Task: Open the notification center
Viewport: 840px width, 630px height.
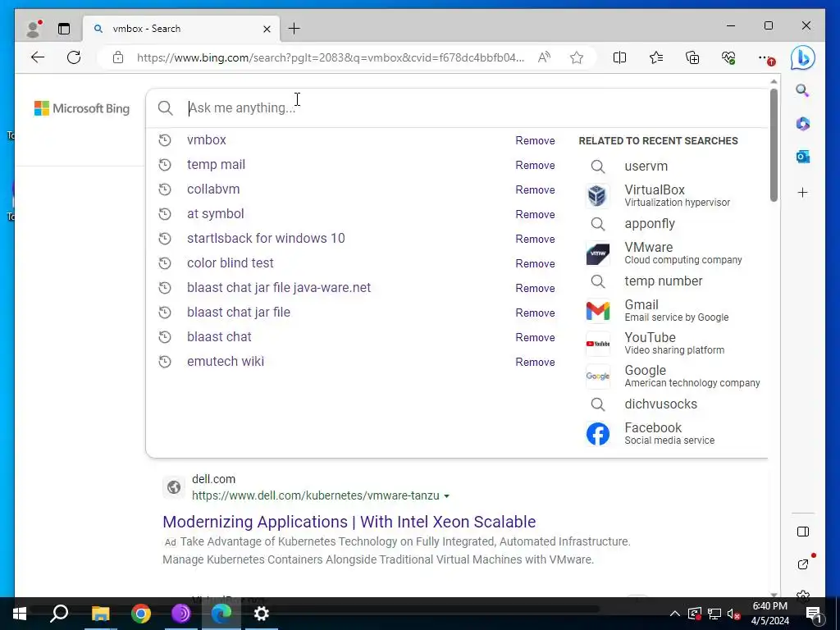Action: click(813, 614)
